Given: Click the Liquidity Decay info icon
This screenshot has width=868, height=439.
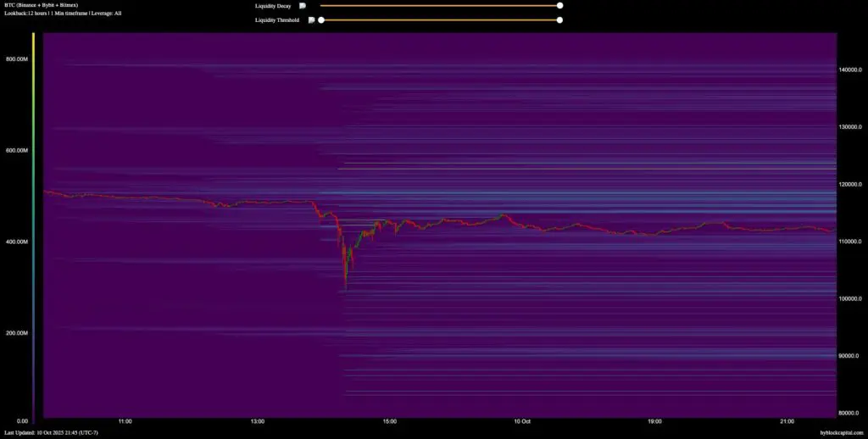Looking at the screenshot, I should click(303, 6).
